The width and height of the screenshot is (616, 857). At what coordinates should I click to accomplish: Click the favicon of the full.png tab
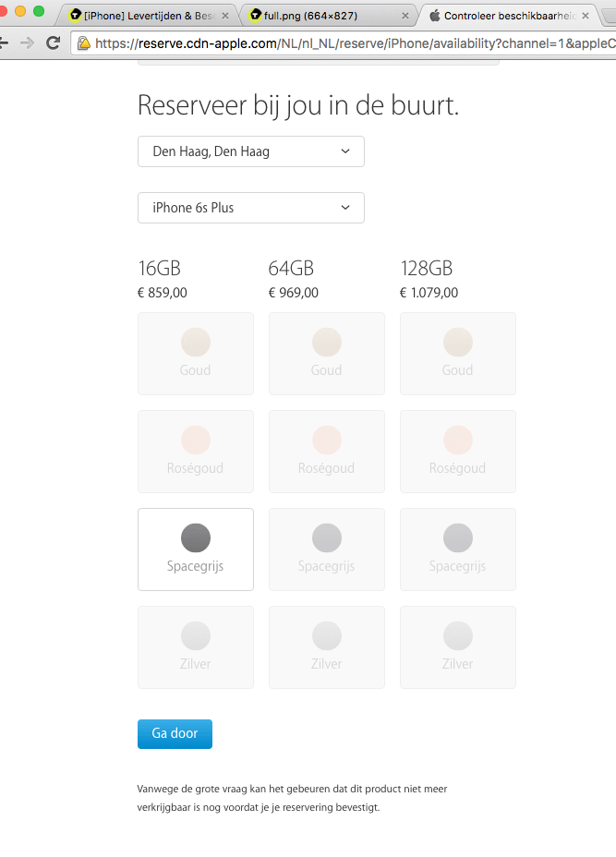(x=255, y=16)
